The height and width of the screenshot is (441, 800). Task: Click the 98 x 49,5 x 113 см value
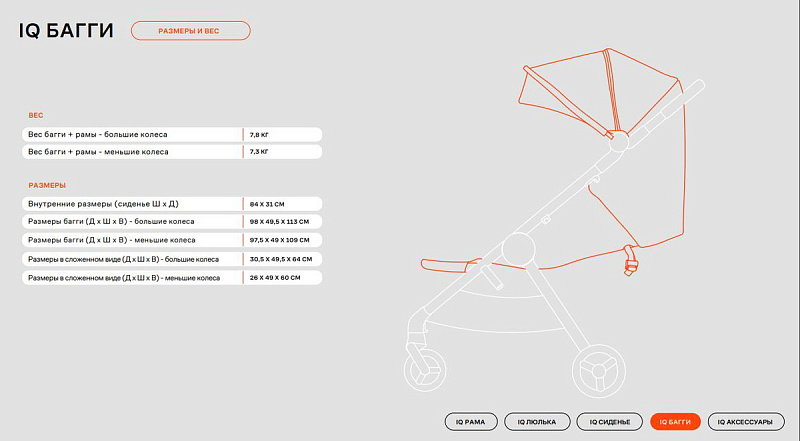click(x=280, y=221)
